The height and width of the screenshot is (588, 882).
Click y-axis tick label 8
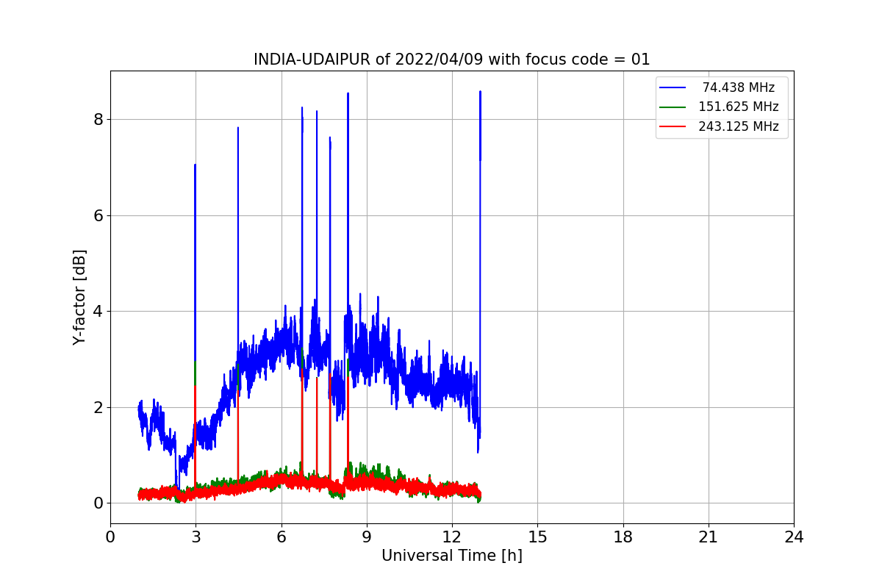(98, 119)
